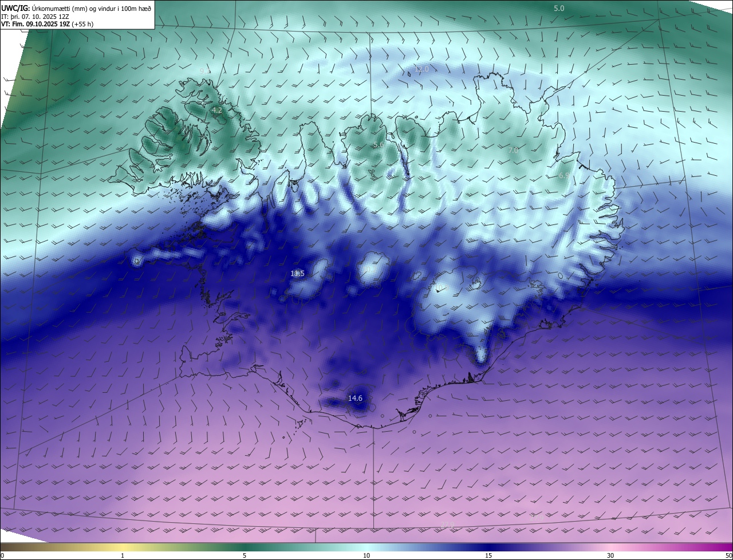This screenshot has width=733, height=560.
Task: Click the 4.2 value label in the Westfjords
Action: [x=216, y=110]
